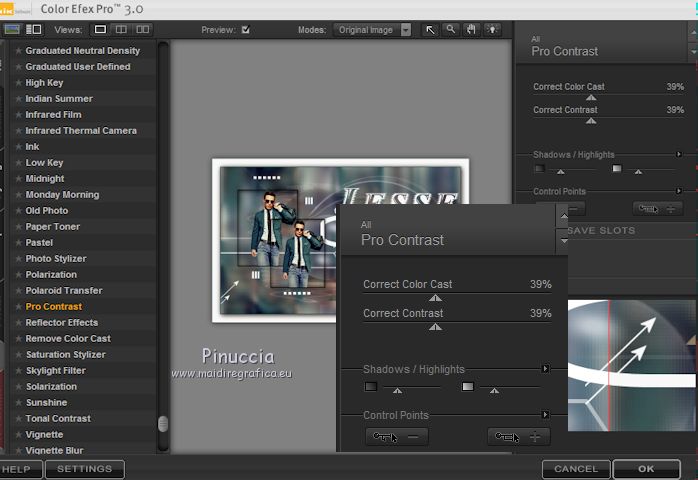The image size is (698, 480).
Task: Click shadows dark square icon in enlarged panel
Action: (x=371, y=386)
